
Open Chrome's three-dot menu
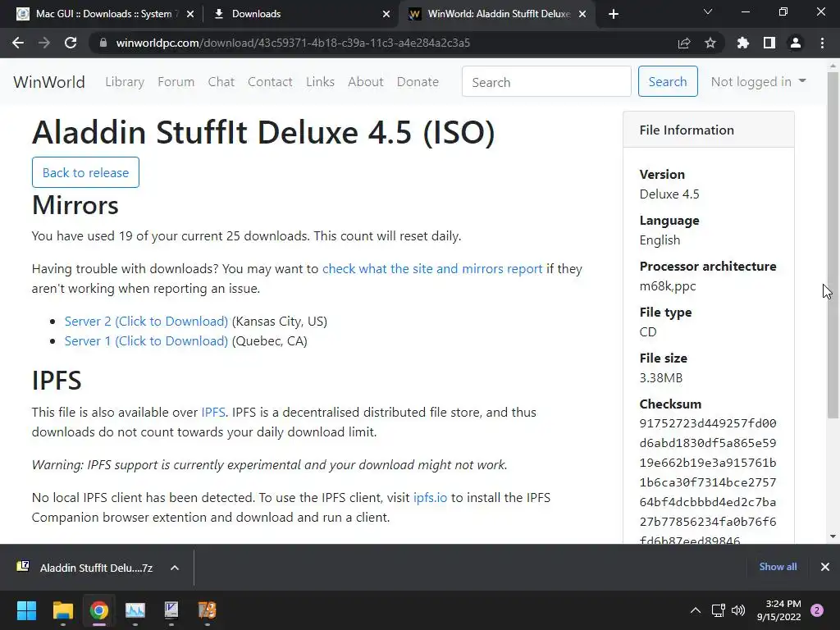822,43
